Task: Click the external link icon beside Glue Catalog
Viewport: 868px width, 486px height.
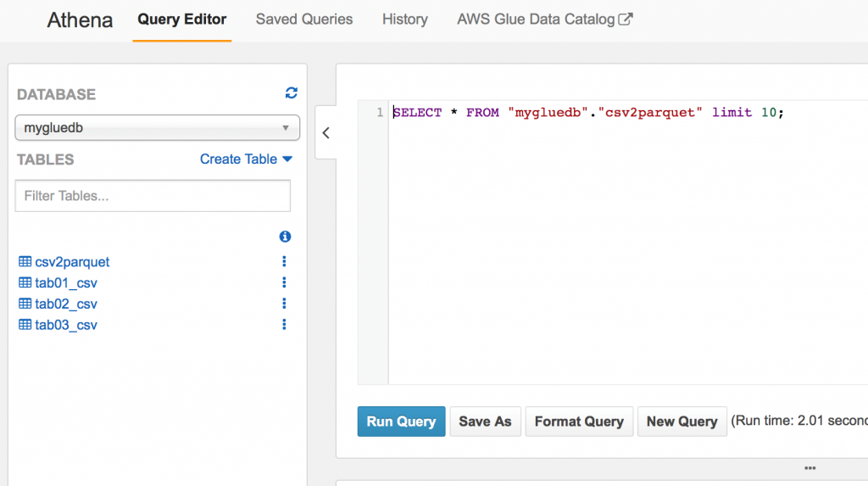Action: (x=626, y=19)
